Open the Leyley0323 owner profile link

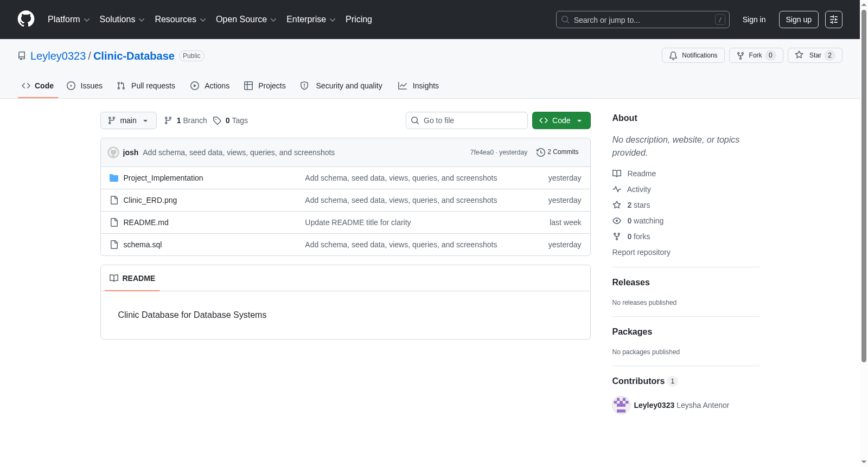[x=58, y=56]
